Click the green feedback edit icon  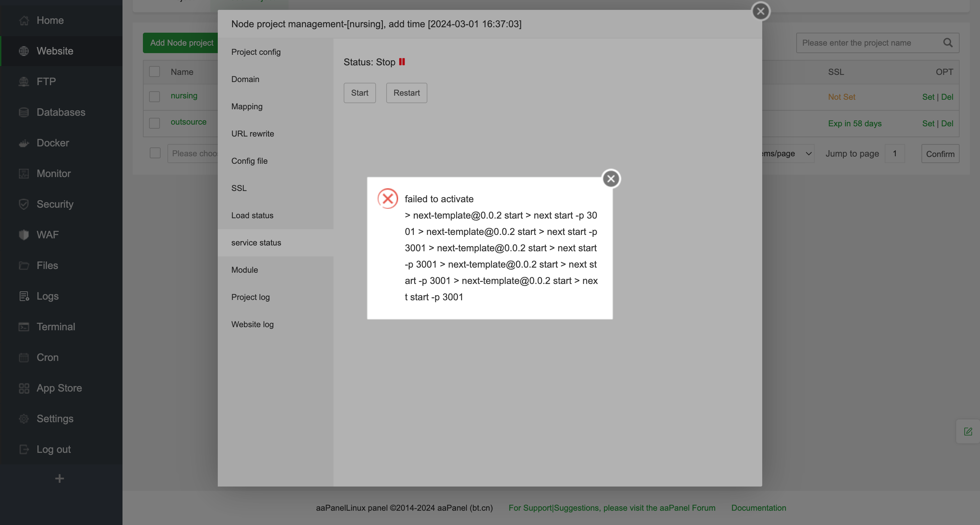968,431
